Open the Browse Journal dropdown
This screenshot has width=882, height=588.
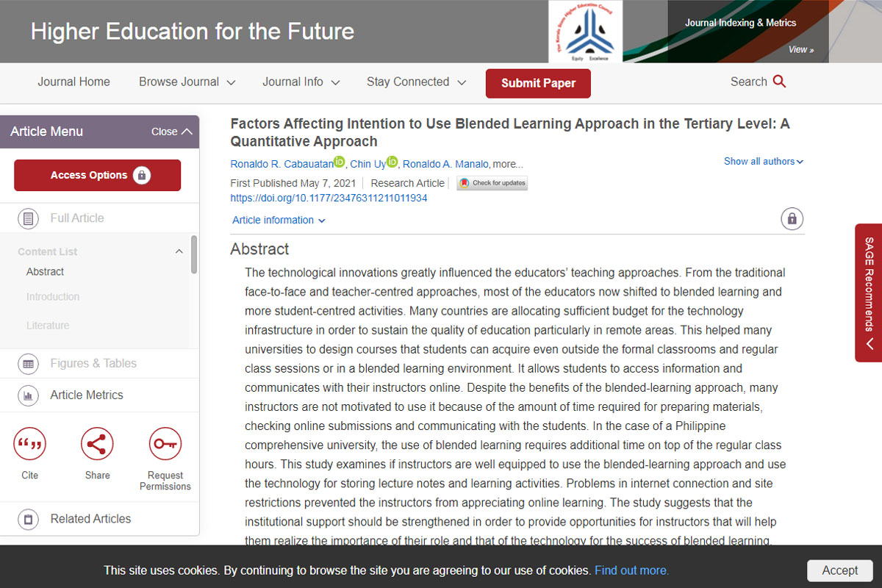click(187, 82)
